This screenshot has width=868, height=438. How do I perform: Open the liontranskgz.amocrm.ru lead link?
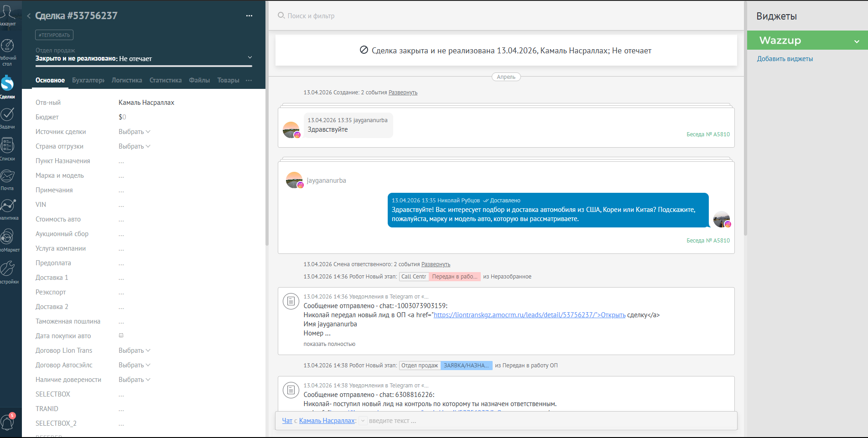coord(529,315)
